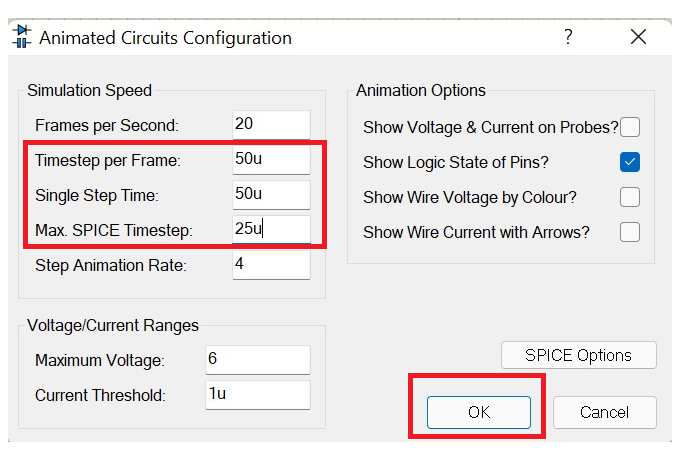
Task: Dismiss the dialog with Cancel
Action: coord(604,412)
